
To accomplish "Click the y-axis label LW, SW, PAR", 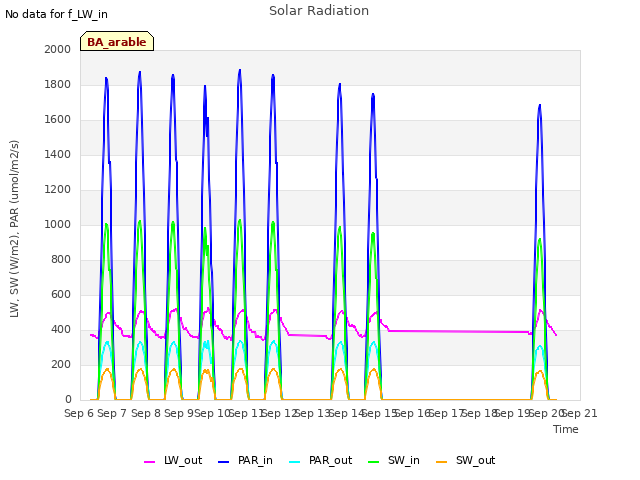I will tap(14, 229).
